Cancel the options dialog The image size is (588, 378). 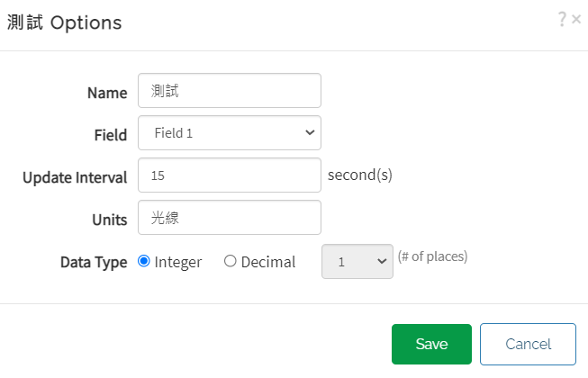pos(528,345)
